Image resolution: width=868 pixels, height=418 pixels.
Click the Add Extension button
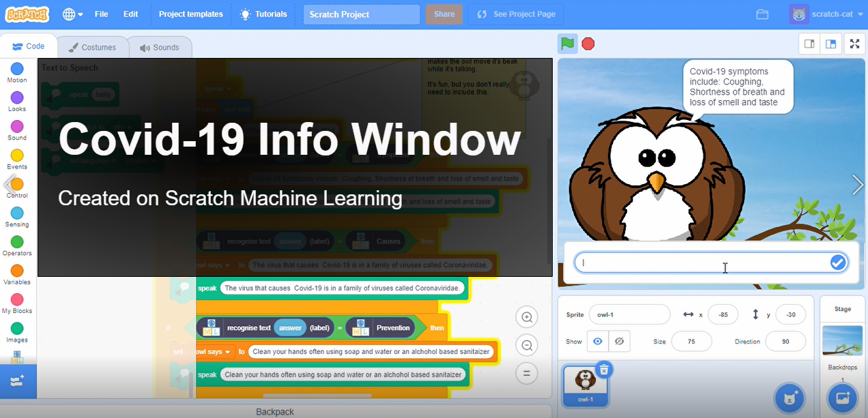pos(18,381)
